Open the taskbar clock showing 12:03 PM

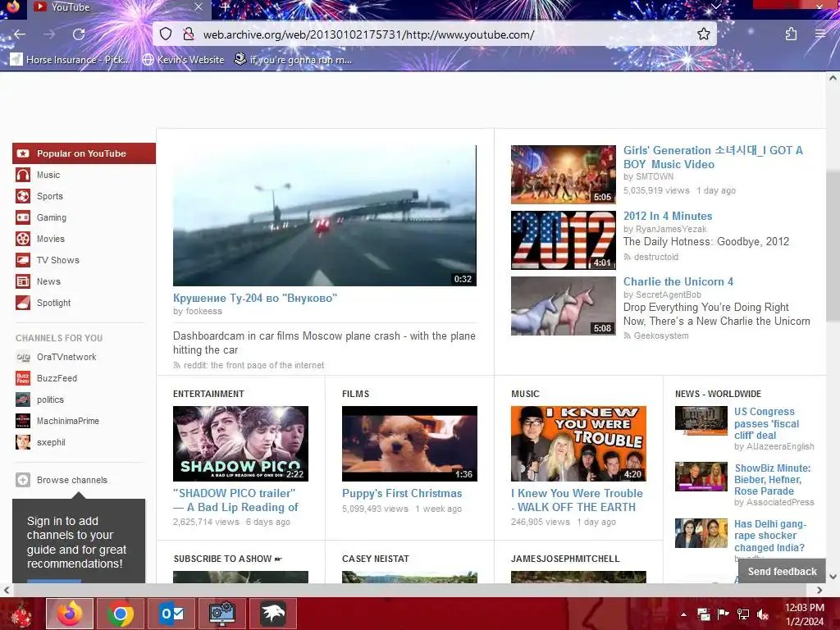(x=804, y=614)
